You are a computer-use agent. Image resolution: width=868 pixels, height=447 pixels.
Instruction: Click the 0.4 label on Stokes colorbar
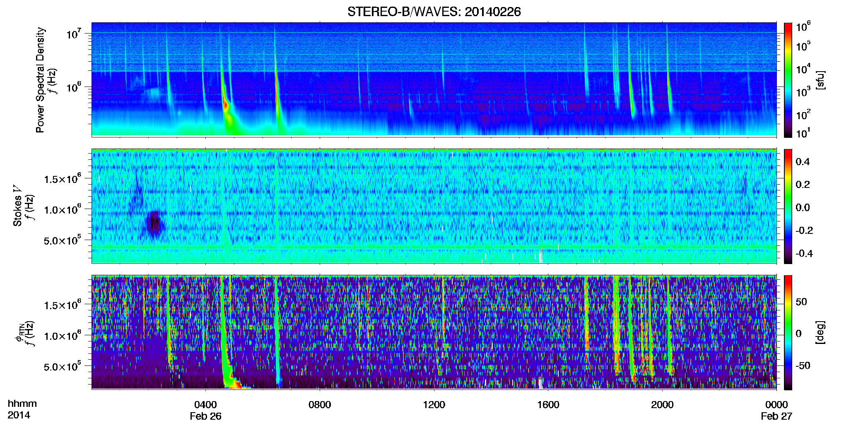[803, 162]
